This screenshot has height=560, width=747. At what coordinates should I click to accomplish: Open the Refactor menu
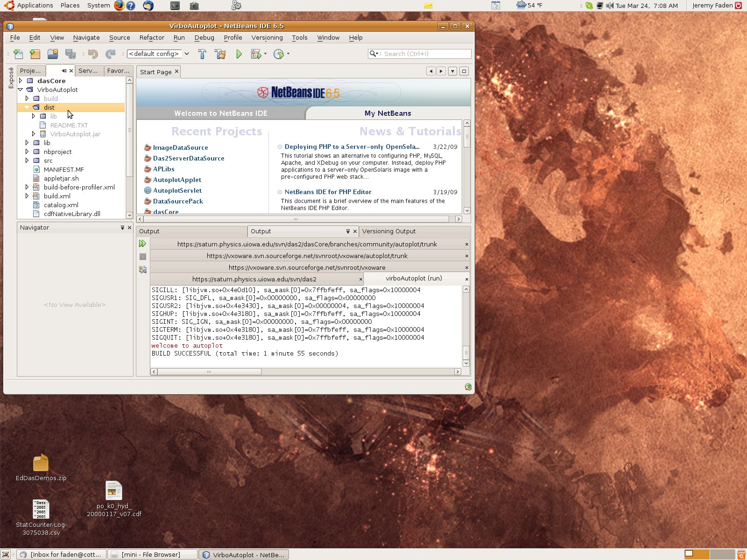[x=151, y=37]
